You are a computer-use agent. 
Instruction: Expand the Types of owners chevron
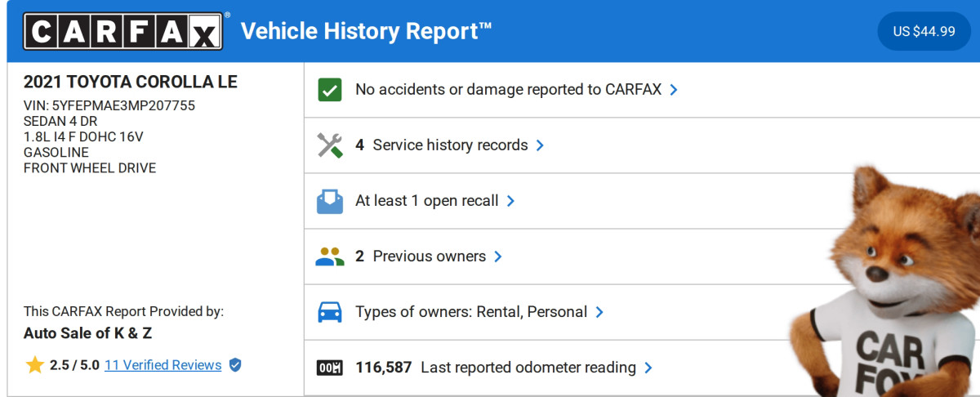coord(599,312)
